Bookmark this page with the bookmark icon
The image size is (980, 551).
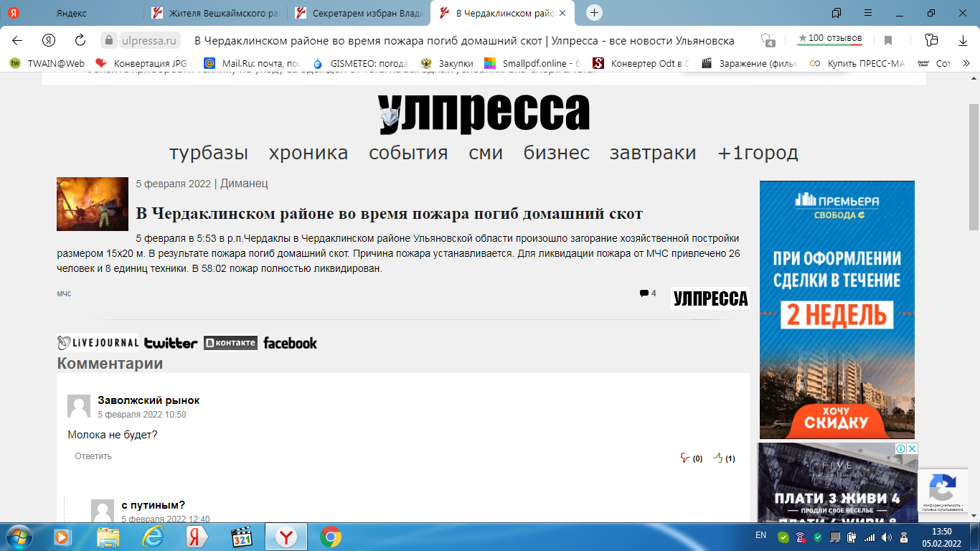click(x=888, y=40)
